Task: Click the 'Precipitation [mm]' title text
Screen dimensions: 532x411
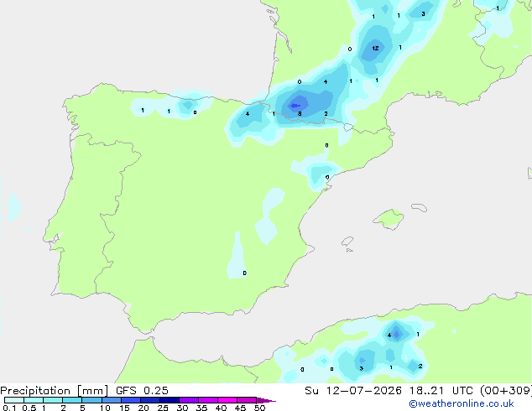Action: click(55, 391)
